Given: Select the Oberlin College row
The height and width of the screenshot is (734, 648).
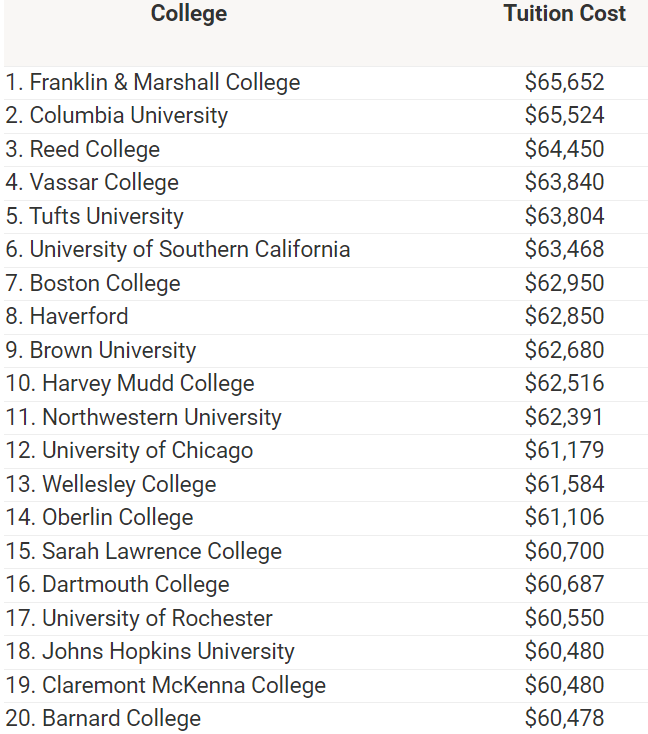Looking at the screenshot, I should point(326,518).
